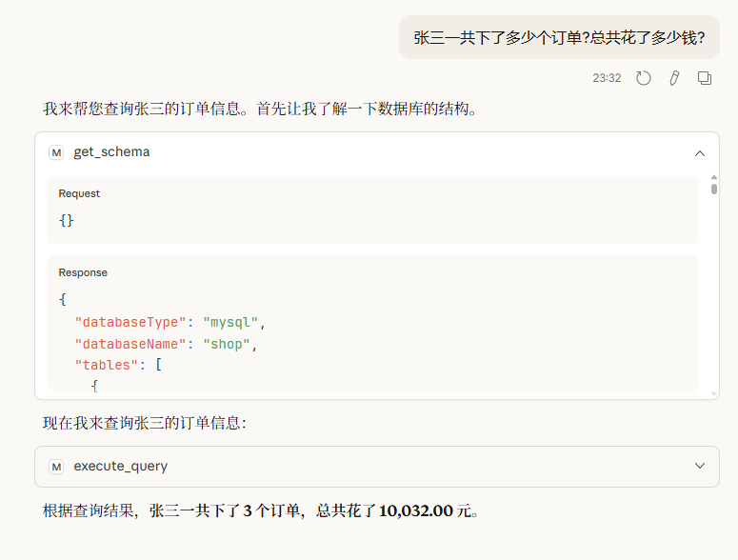Click the M icon beside execute_query
This screenshot has height=560, width=738.
(56, 467)
